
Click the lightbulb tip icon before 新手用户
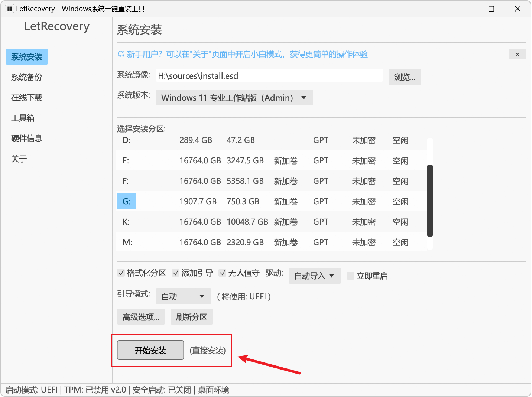coord(121,54)
